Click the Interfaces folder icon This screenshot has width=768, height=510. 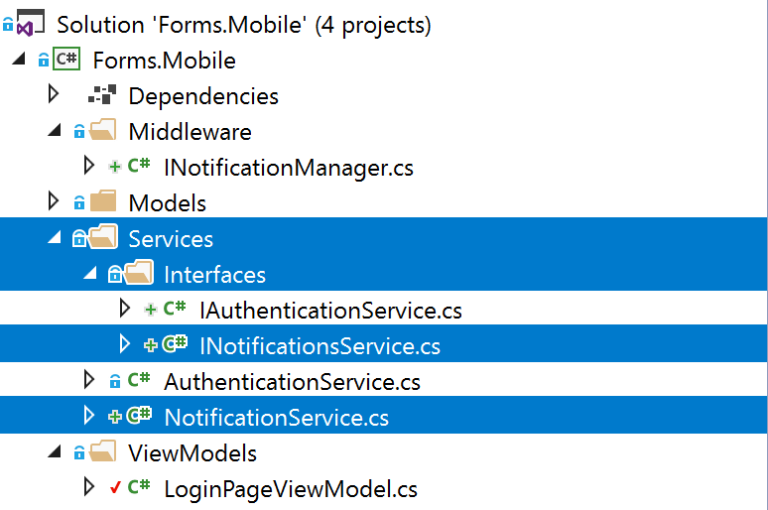[139, 272]
